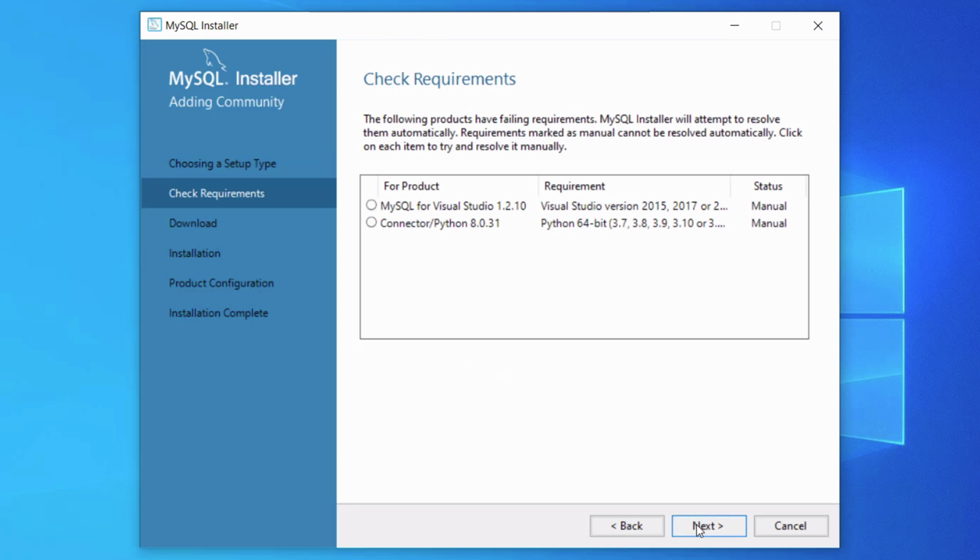Jump to the Installation sidebar step
The height and width of the screenshot is (560, 980).
coord(194,253)
